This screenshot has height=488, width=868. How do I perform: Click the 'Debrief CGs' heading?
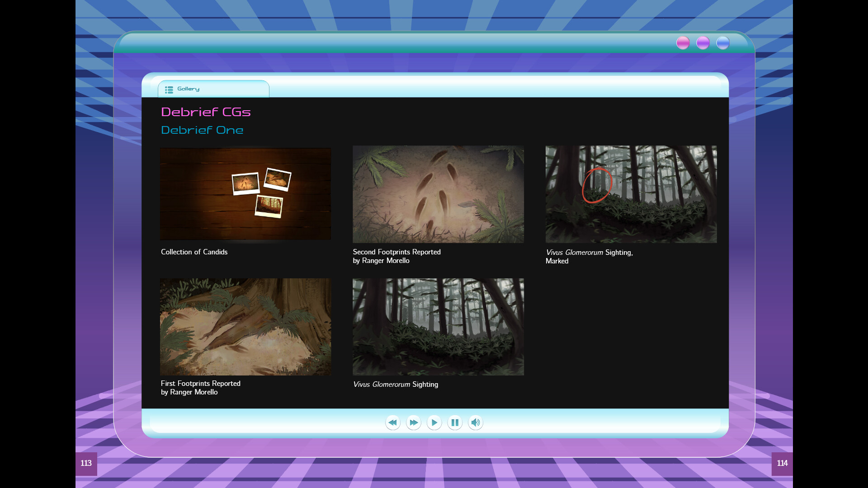206,112
